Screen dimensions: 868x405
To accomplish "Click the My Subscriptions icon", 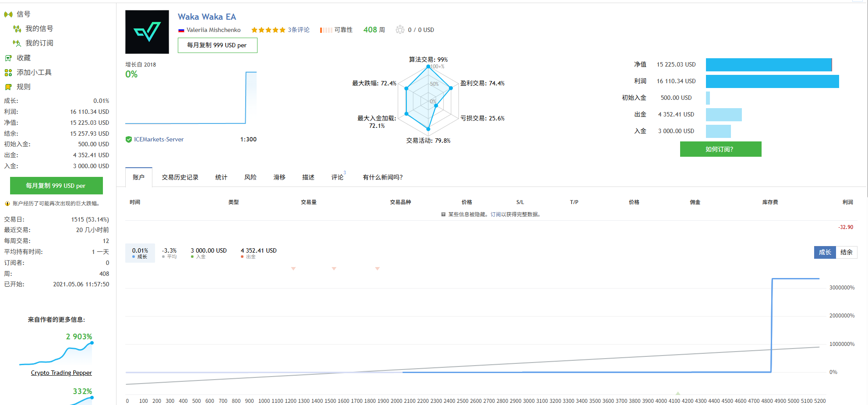I will [x=17, y=43].
